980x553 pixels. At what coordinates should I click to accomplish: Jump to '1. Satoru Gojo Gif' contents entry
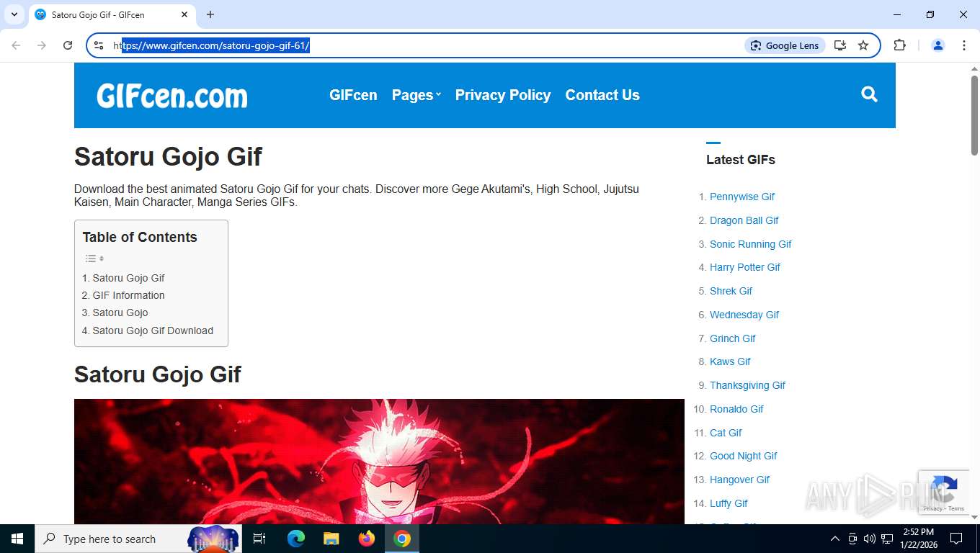(x=123, y=278)
